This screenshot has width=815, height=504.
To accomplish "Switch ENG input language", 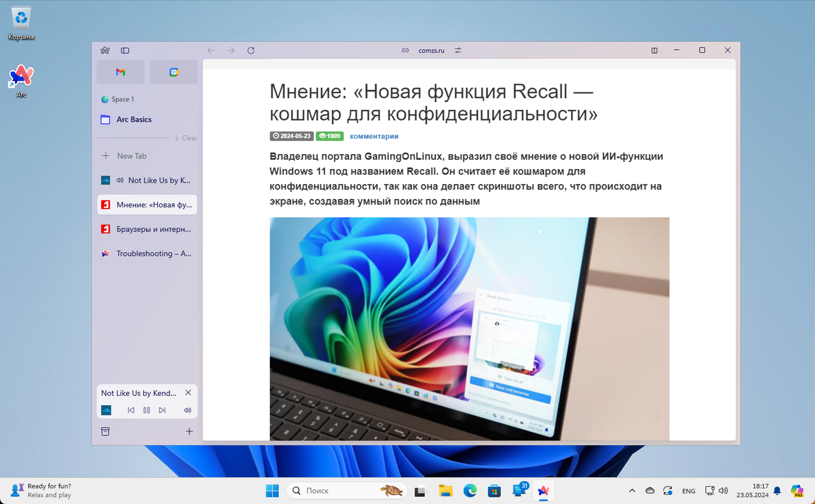I will (688, 491).
